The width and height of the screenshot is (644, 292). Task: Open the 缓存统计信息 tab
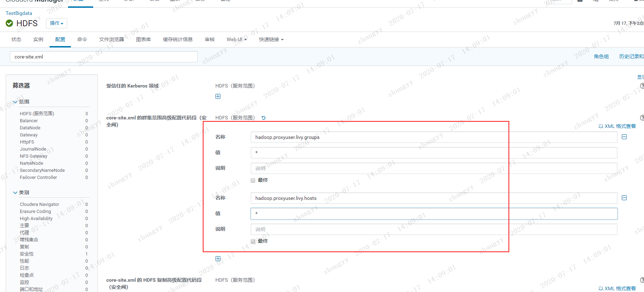coord(178,39)
